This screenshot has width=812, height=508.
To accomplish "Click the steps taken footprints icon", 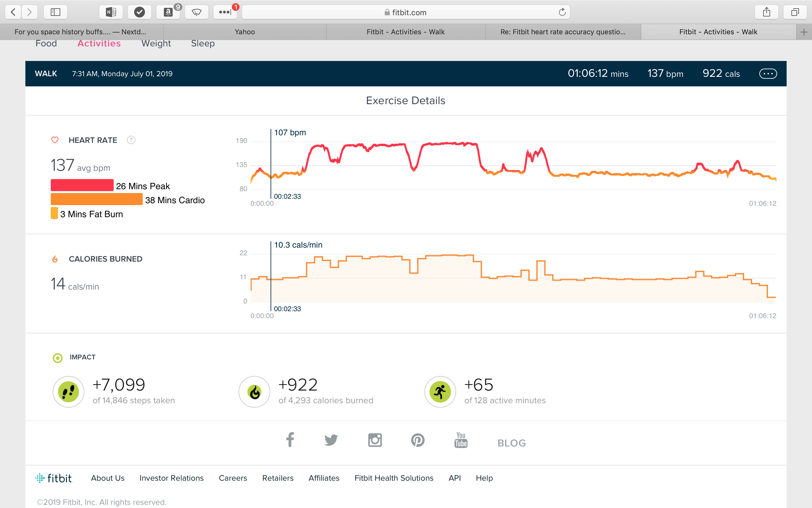I will point(69,392).
